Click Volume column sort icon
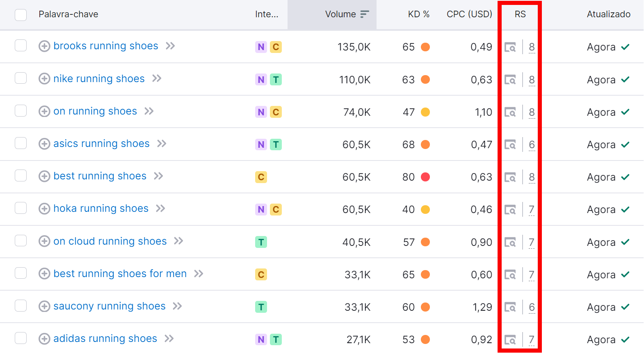This screenshot has height=353, width=644. 364,14
